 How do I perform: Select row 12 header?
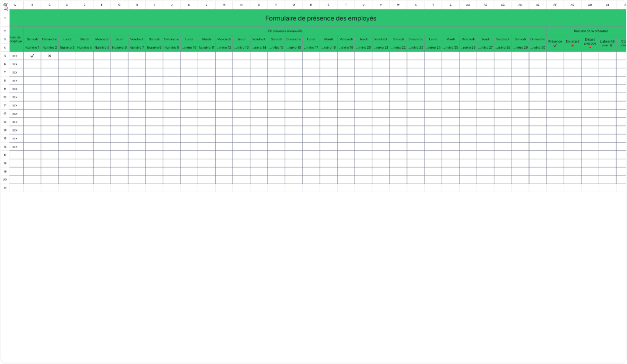point(5,114)
